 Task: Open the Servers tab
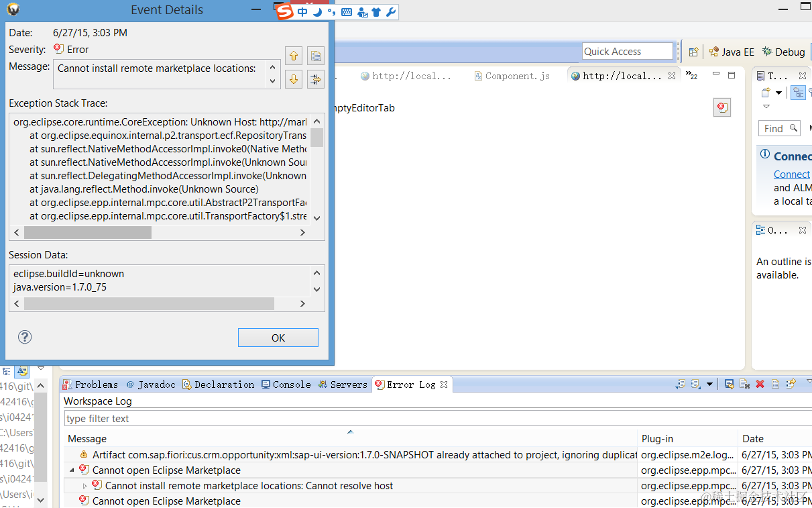point(343,385)
